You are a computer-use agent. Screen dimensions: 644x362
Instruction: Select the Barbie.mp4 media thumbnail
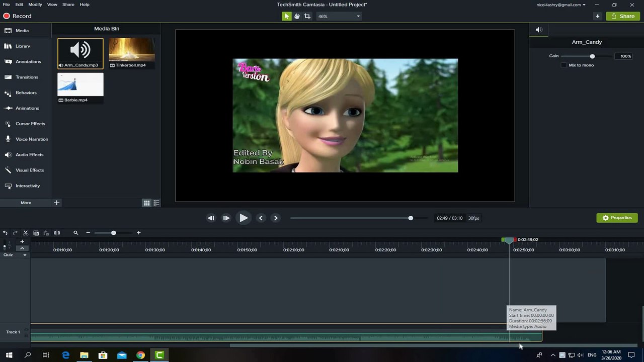(80, 88)
